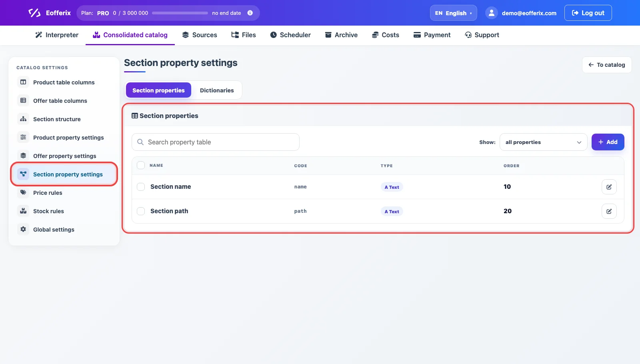Toggle the select-all checkbox in table header
The image size is (640, 364).
pos(141,165)
